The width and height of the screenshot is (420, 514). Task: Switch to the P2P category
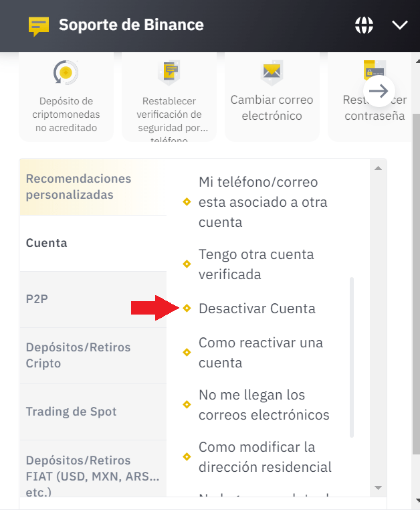[93, 299]
